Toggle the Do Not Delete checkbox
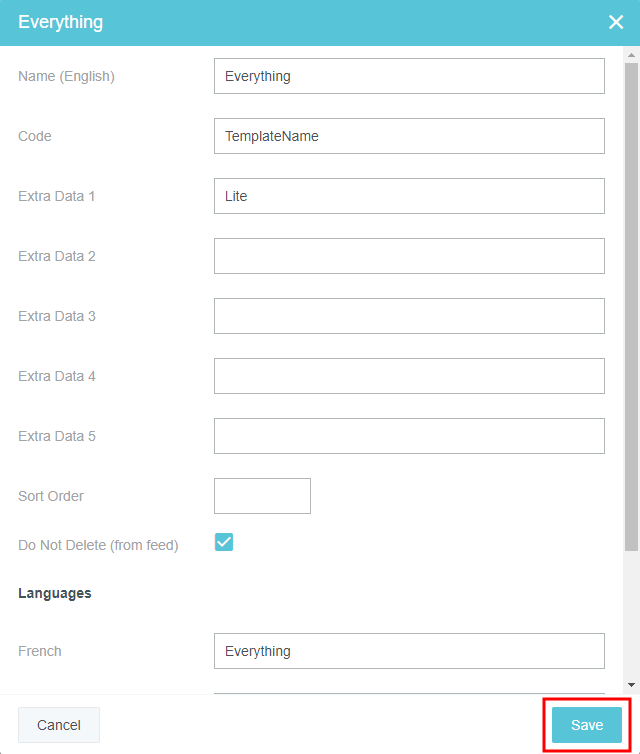This screenshot has width=640, height=754. 224,542
